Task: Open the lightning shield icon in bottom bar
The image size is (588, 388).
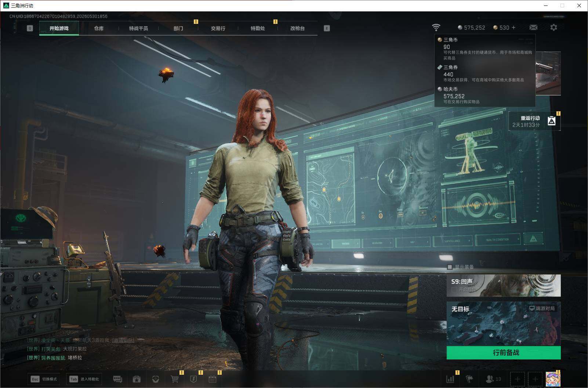Action: [194, 379]
